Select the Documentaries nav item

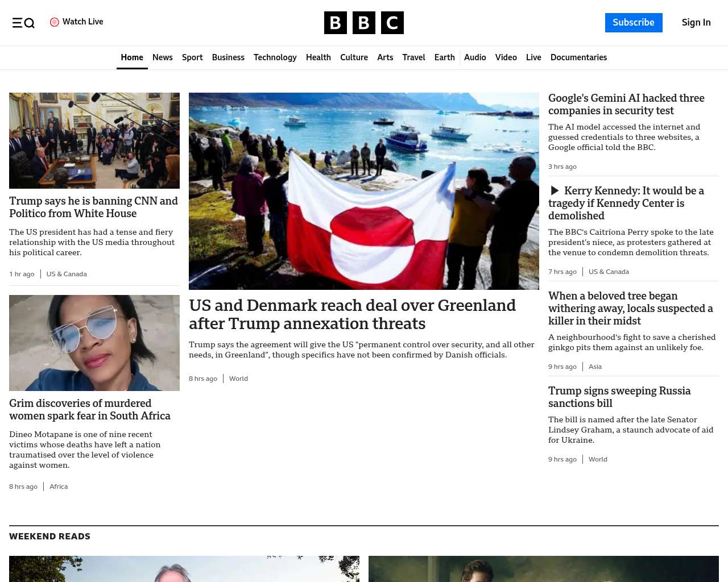578,57
